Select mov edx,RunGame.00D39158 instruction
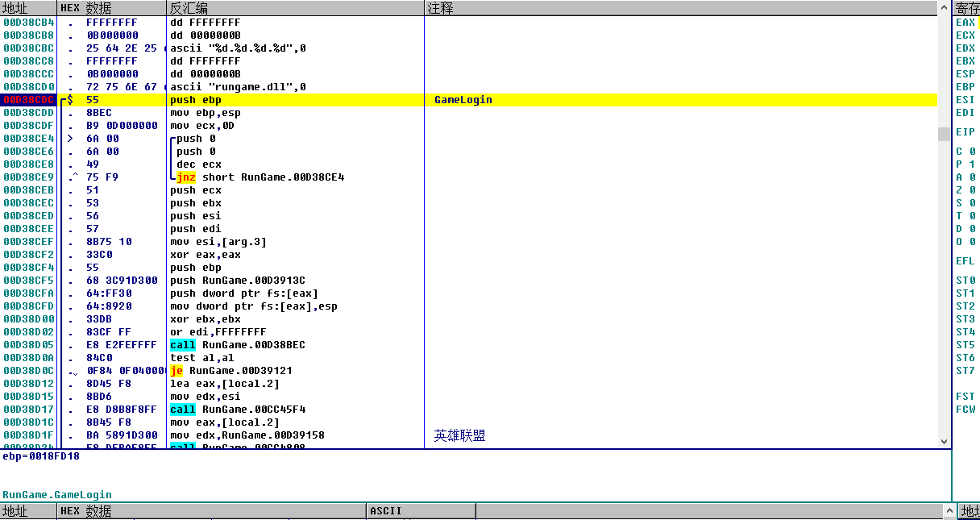This screenshot has width=980, height=520. tap(247, 435)
